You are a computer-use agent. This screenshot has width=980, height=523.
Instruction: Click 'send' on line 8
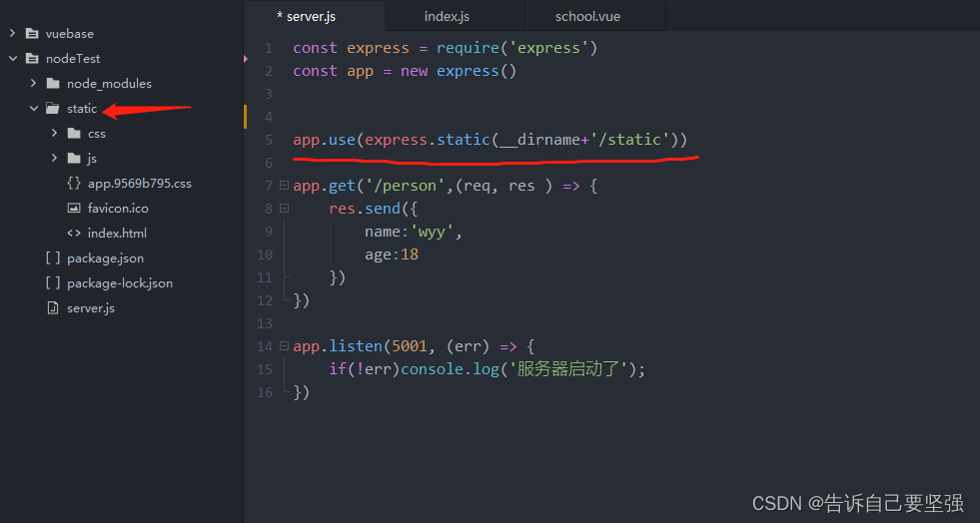pyautogui.click(x=383, y=209)
